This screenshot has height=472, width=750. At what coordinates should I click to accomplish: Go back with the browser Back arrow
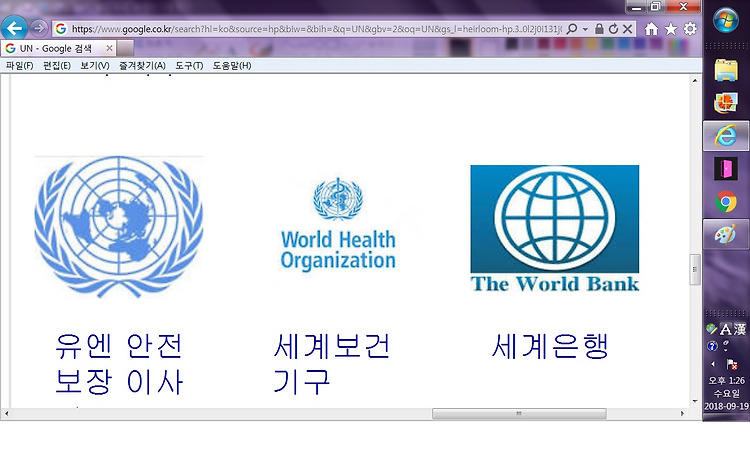[14, 28]
